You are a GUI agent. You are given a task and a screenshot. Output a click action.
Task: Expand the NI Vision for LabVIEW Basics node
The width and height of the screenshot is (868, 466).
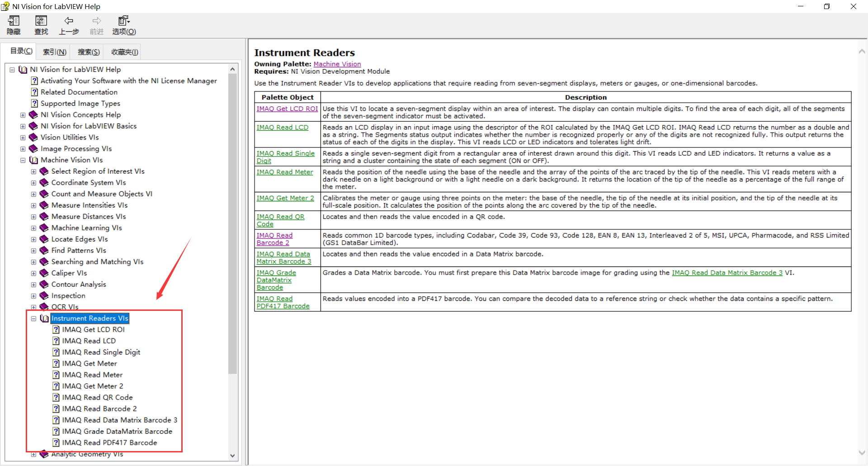[23, 126]
